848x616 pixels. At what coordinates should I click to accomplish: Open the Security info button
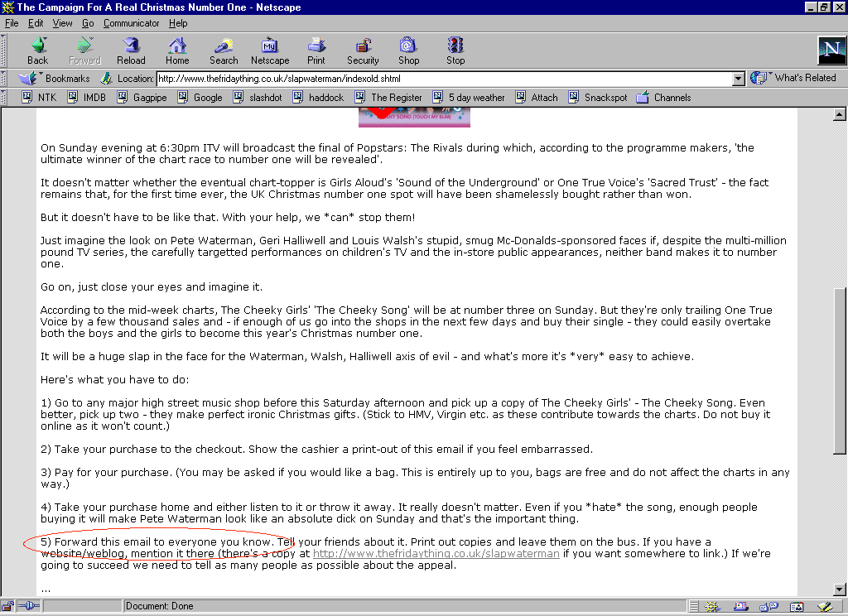pyautogui.click(x=363, y=51)
